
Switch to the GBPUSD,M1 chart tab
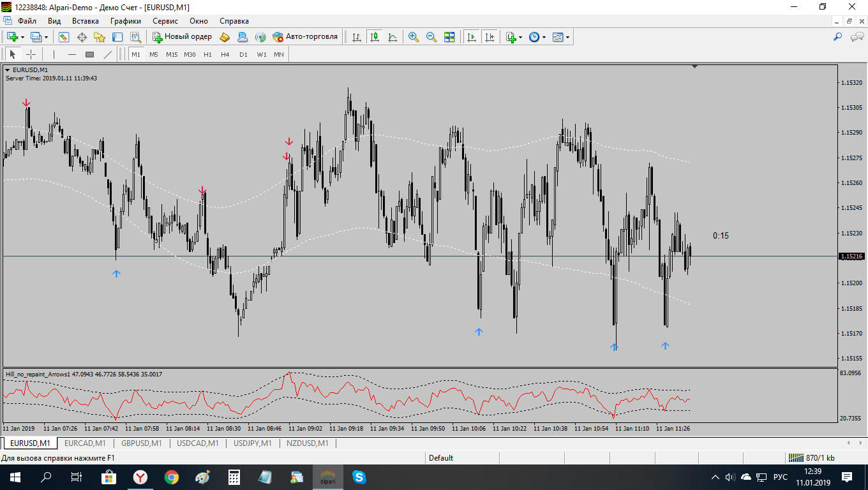(x=142, y=443)
